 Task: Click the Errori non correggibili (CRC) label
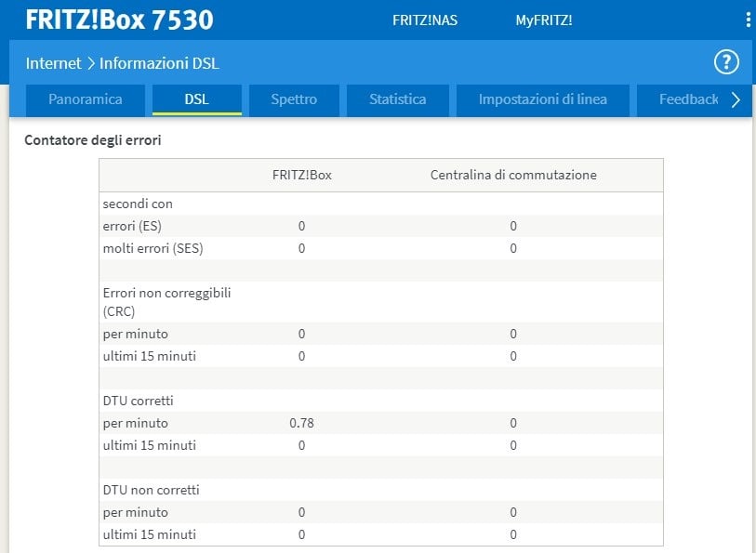pyautogui.click(x=166, y=302)
